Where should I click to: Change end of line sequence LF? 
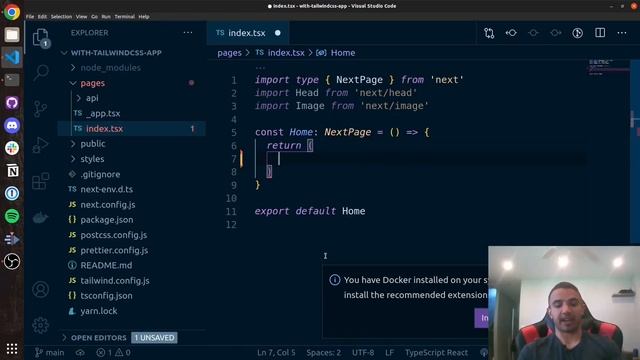(x=389, y=352)
